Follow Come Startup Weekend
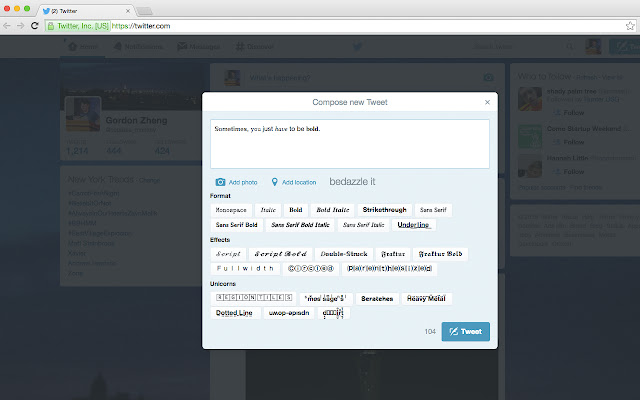The image size is (640, 400). [569, 142]
